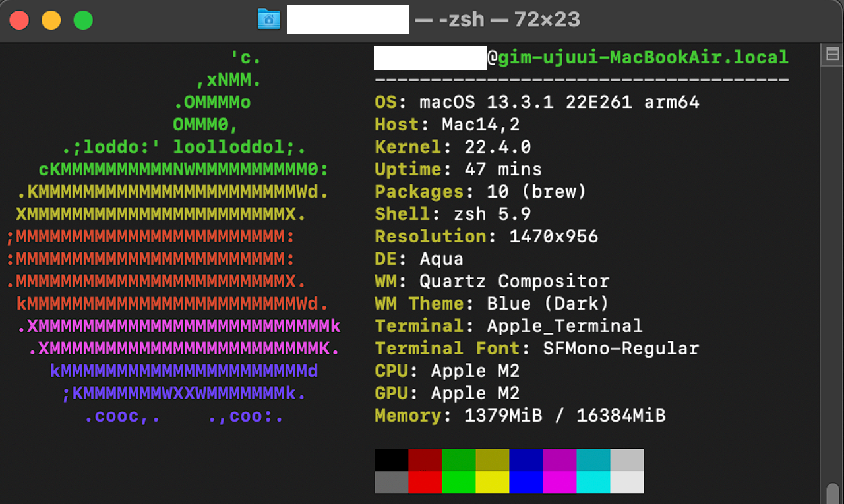
Task: Click the olive yellow color block in top row
Action: [492, 460]
